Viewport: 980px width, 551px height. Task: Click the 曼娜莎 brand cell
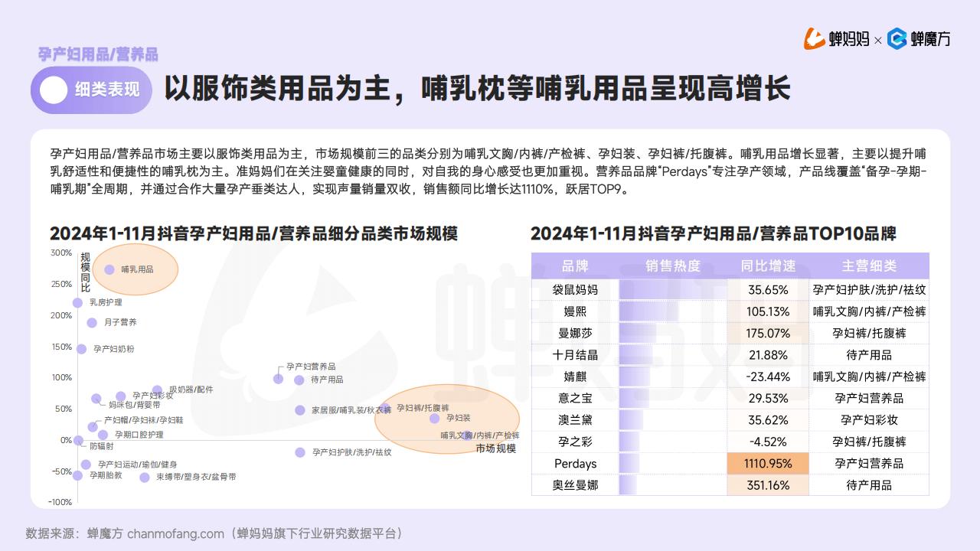point(575,333)
